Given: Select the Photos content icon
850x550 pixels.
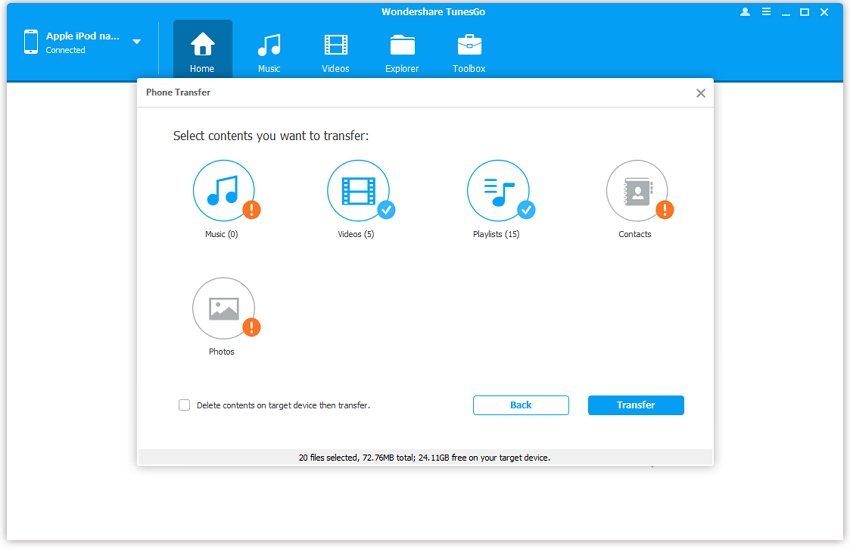Looking at the screenshot, I should pos(223,309).
